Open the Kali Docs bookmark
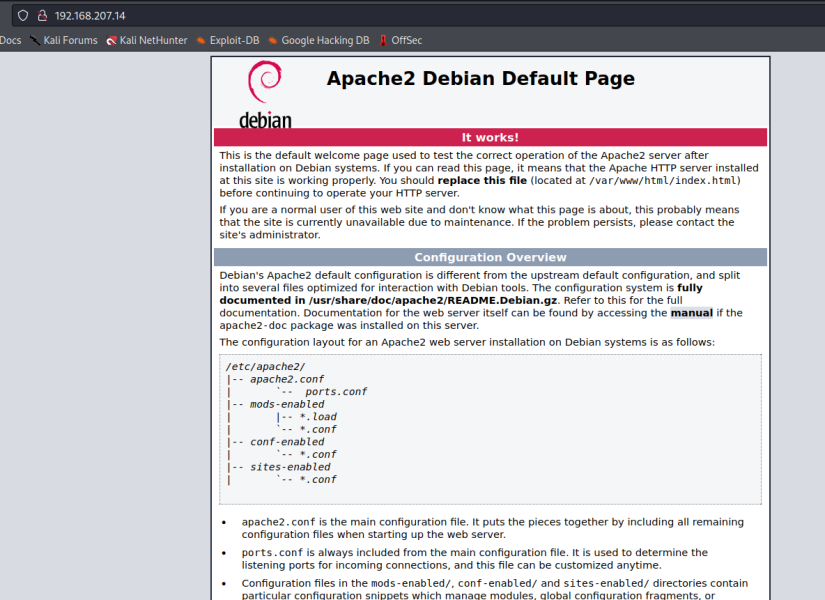The height and width of the screenshot is (600, 825). (11, 40)
